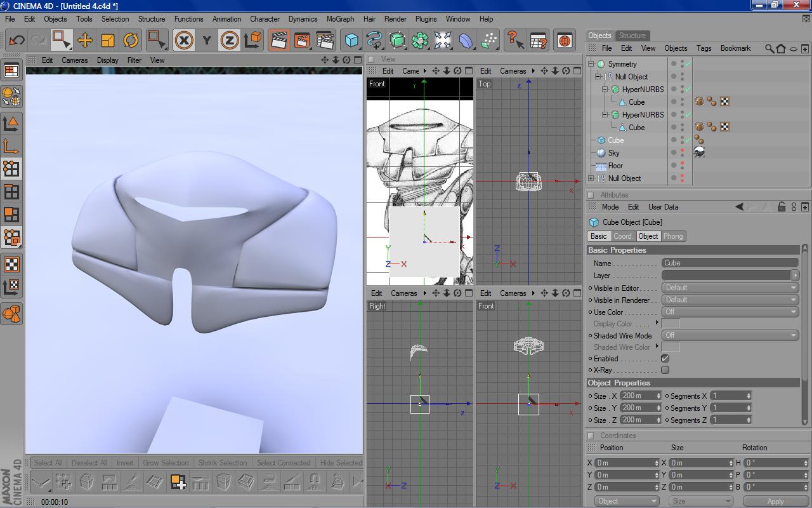Screen dimensions: 812x508
Task: Open the Character menu
Action: pyautogui.click(x=265, y=19)
